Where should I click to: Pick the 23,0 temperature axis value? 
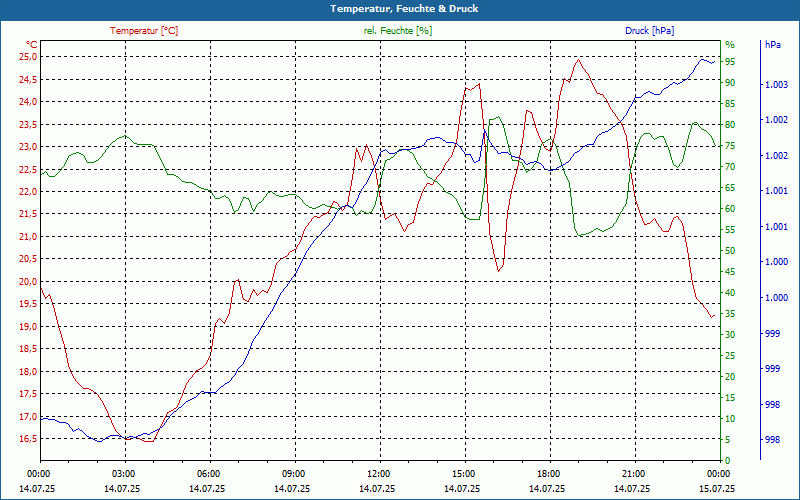(28, 146)
